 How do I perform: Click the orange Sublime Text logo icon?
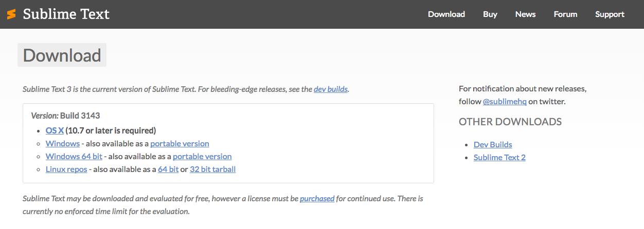point(11,14)
